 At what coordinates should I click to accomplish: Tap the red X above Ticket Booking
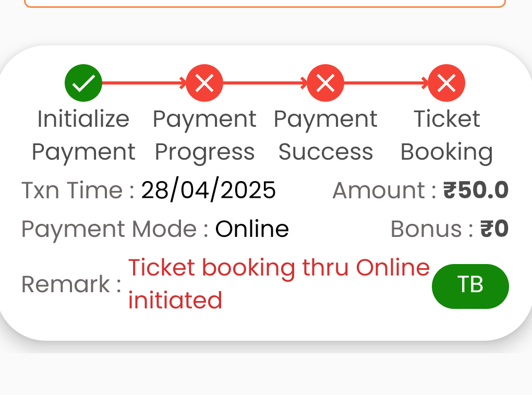(x=446, y=83)
